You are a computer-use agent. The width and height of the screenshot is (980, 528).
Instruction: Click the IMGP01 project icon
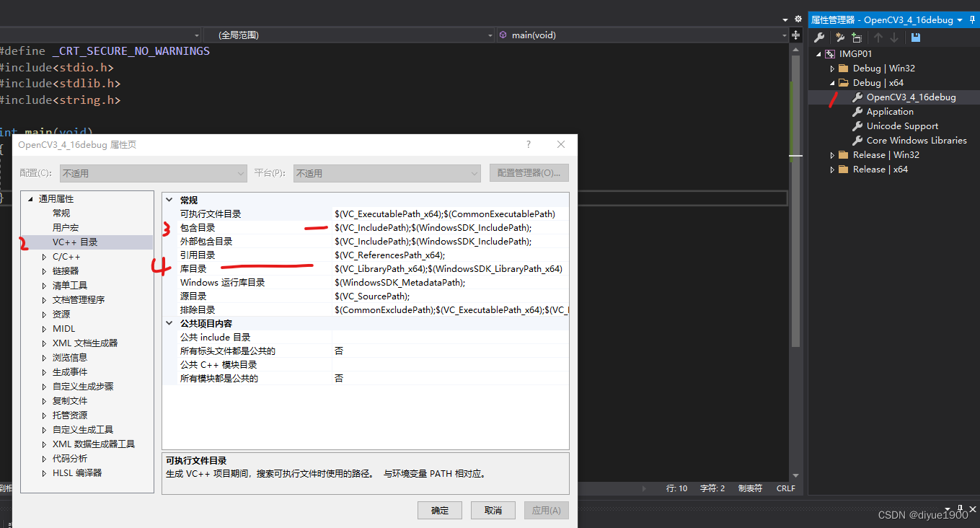tap(830, 54)
